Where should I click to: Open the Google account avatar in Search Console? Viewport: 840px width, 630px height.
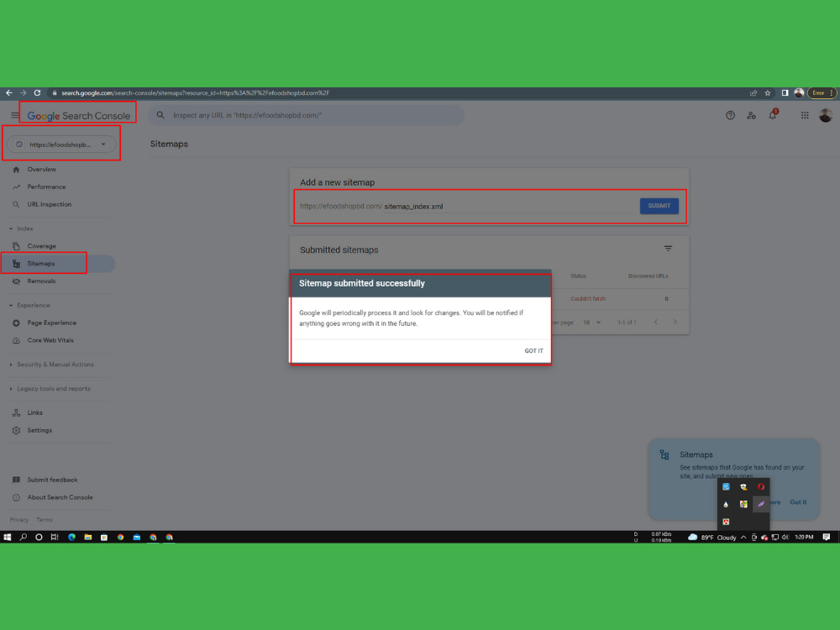(826, 115)
